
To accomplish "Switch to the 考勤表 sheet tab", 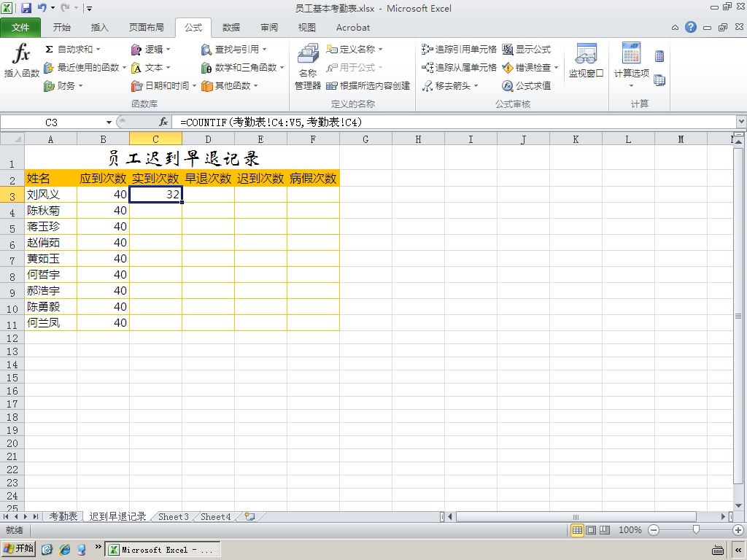I will (x=63, y=517).
